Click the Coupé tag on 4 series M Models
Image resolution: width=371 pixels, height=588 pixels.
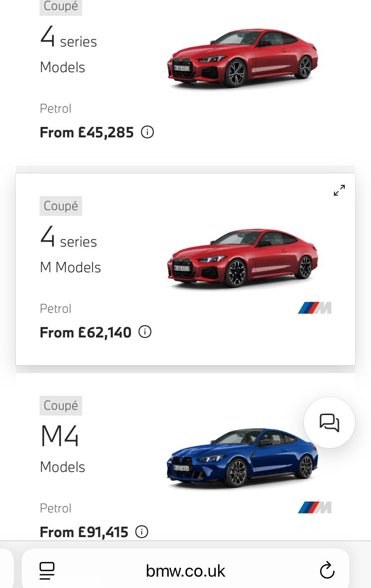click(x=61, y=206)
